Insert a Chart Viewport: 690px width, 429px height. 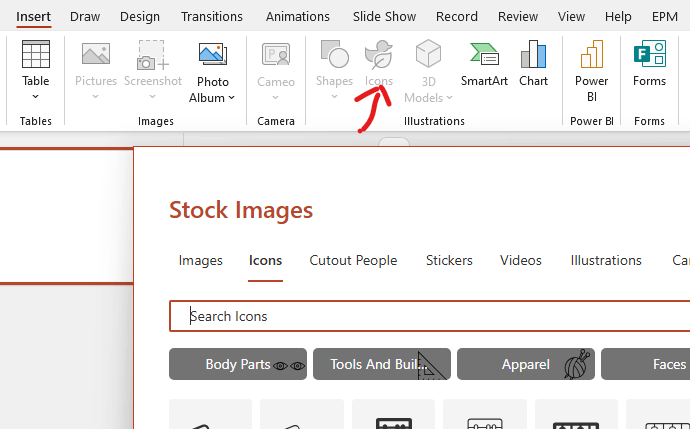[x=533, y=63]
